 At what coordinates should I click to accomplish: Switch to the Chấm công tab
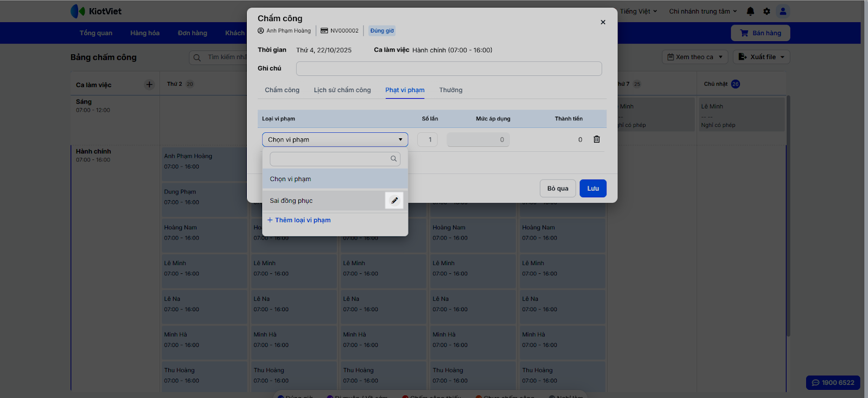tap(282, 90)
